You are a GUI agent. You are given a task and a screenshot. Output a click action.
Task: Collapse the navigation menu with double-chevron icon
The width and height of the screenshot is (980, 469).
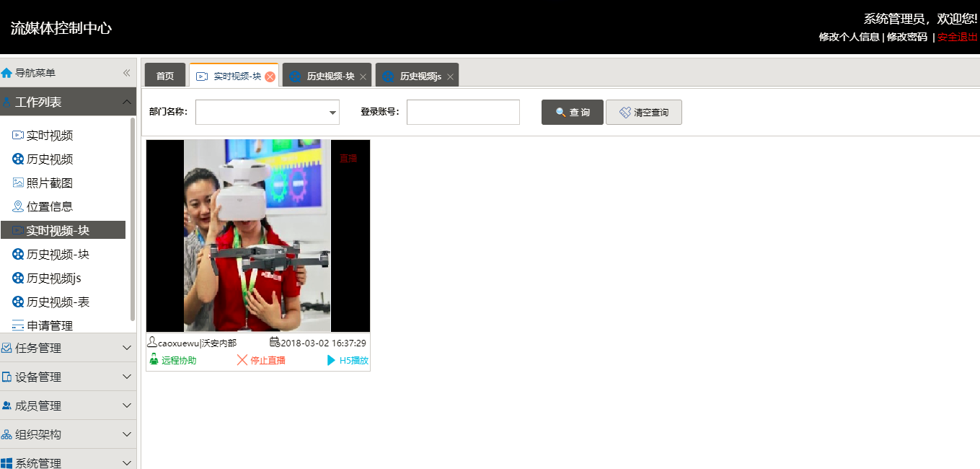126,73
